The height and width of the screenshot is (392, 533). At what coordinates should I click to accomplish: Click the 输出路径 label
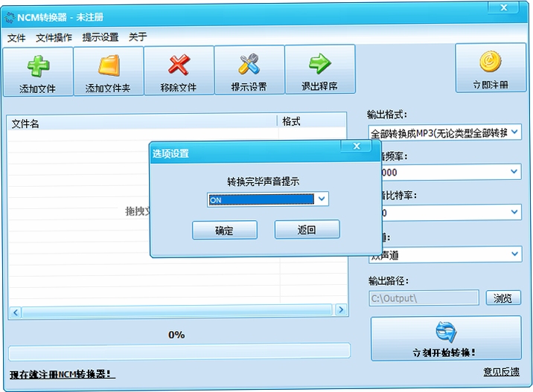pyautogui.click(x=389, y=280)
